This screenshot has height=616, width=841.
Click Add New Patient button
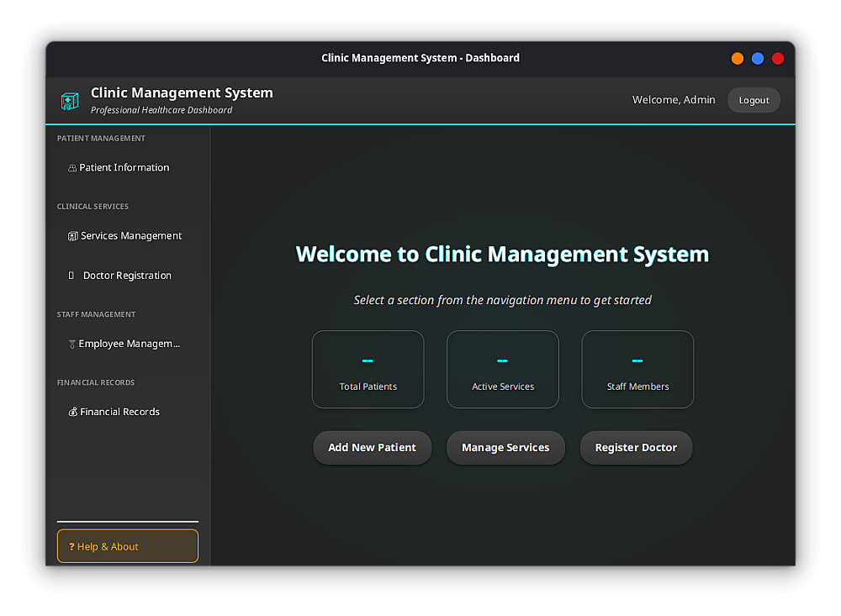[373, 448]
